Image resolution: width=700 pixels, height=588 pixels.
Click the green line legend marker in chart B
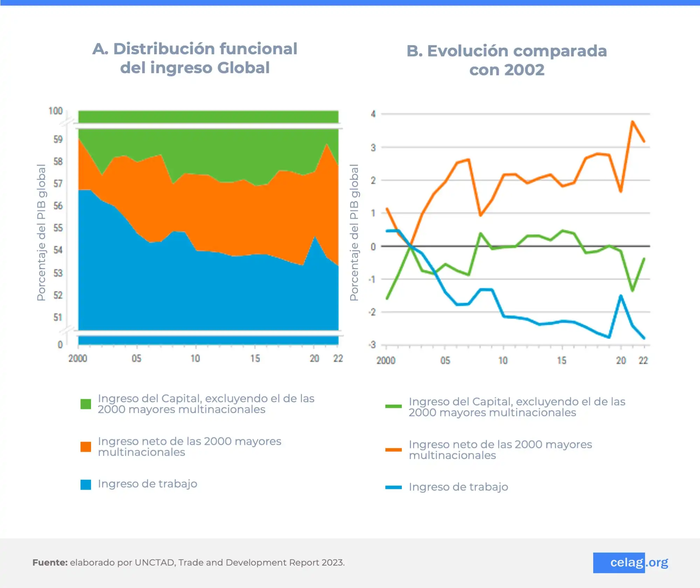[393, 406]
